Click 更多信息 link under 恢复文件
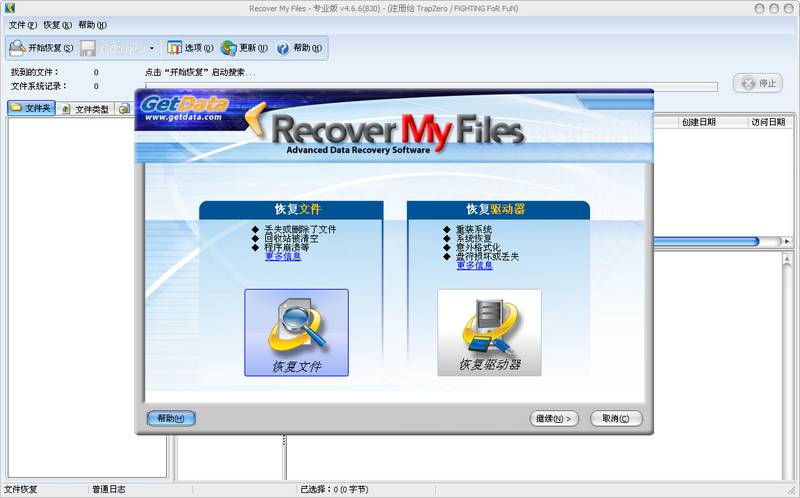The image size is (800, 498). [283, 257]
